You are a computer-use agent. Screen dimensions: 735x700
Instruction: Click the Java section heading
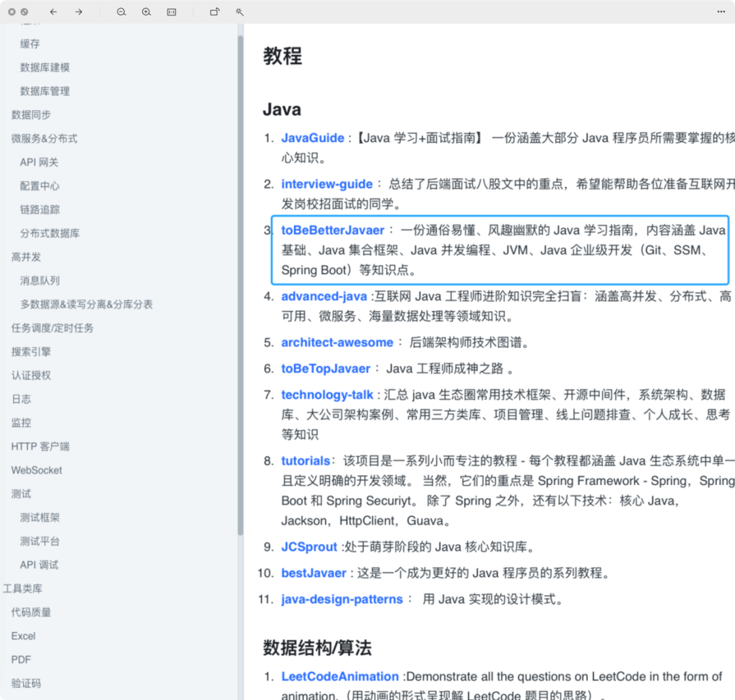(282, 110)
